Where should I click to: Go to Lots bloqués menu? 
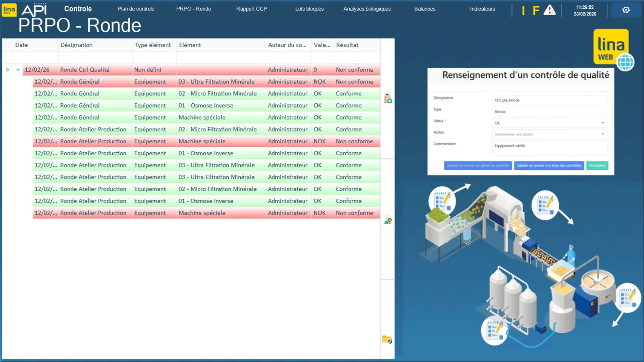[x=309, y=9]
